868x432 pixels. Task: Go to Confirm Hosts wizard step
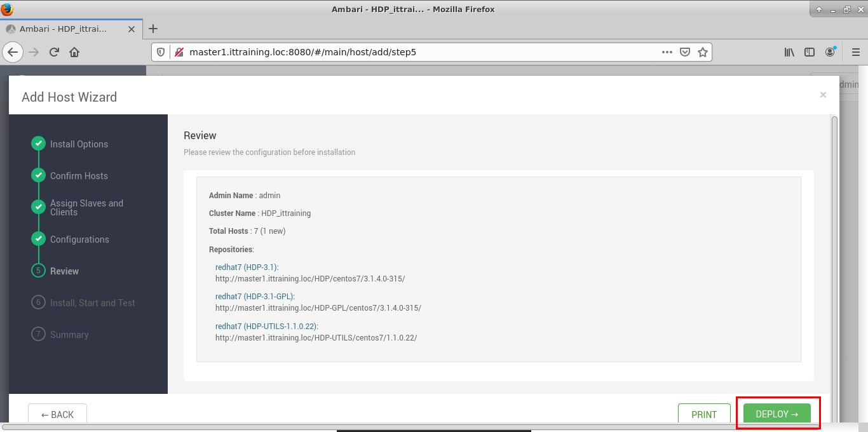pyautogui.click(x=79, y=176)
